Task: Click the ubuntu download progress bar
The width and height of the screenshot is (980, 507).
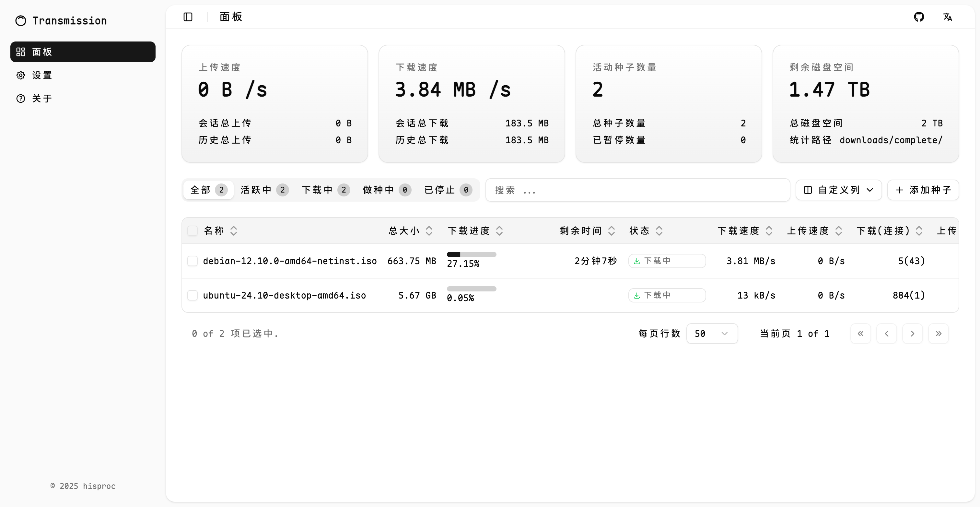Action: [x=471, y=289]
